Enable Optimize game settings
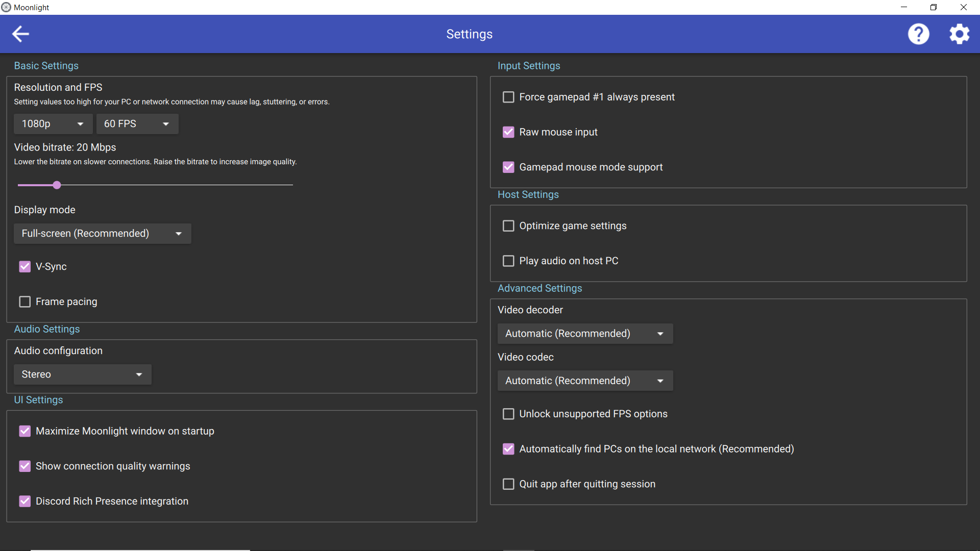This screenshot has width=980, height=551. point(508,226)
